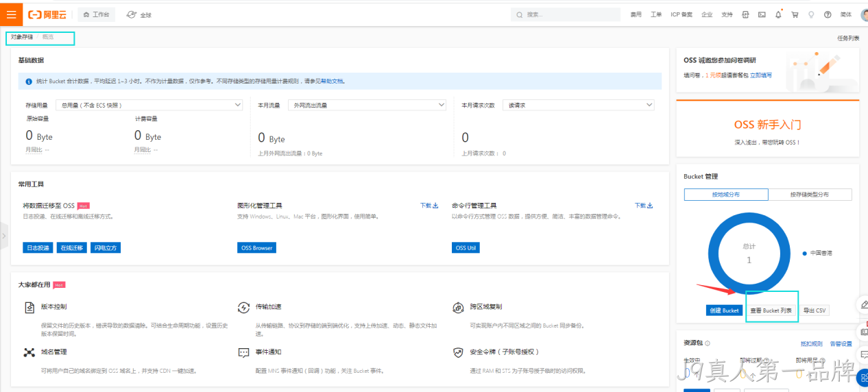Viewport: 868px width, 392px height.
Task: Click the 在线迁移 button
Action: [71, 247]
